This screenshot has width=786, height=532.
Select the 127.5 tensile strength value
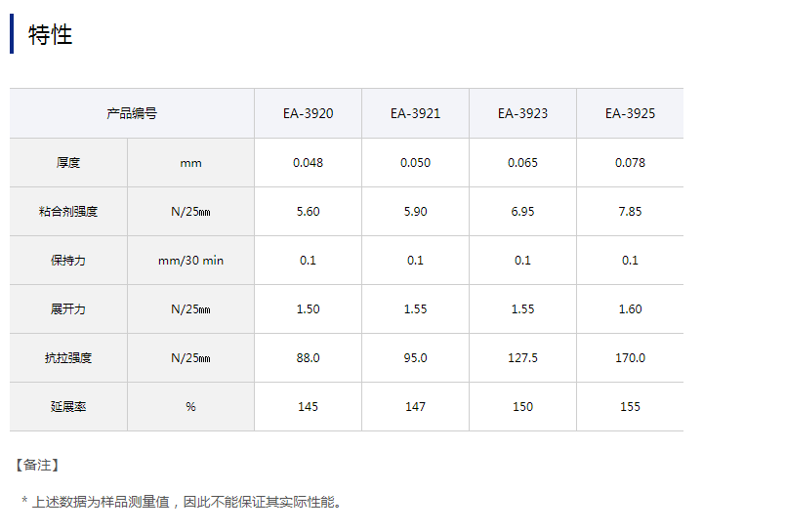522,358
